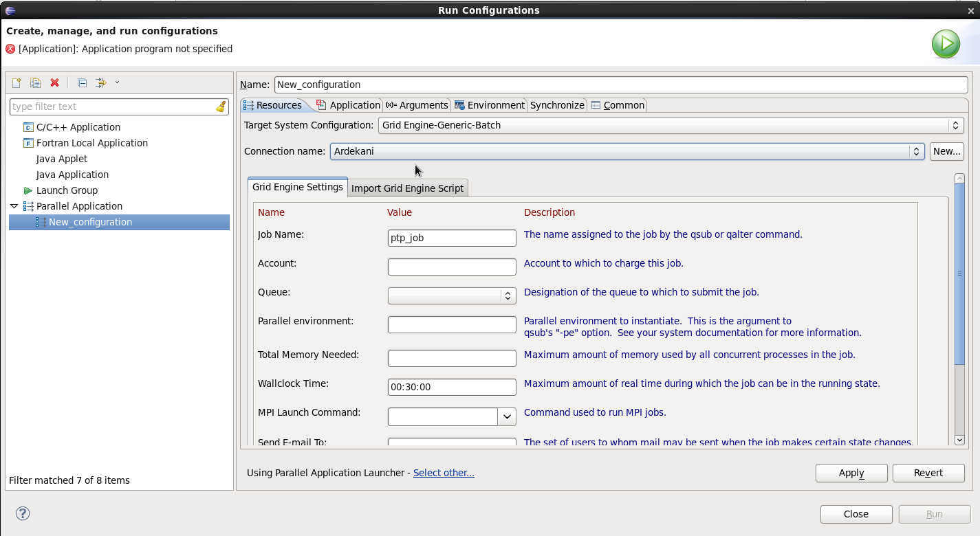980x536 pixels.
Task: Collapse all configurations in the tree
Action: pyautogui.click(x=82, y=83)
